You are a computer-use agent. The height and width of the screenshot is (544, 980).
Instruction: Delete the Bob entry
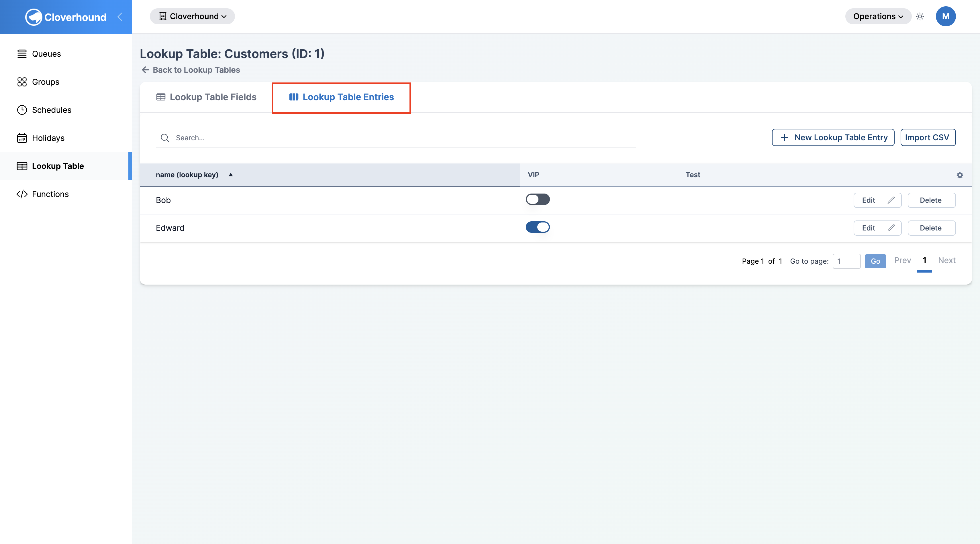[931, 200]
